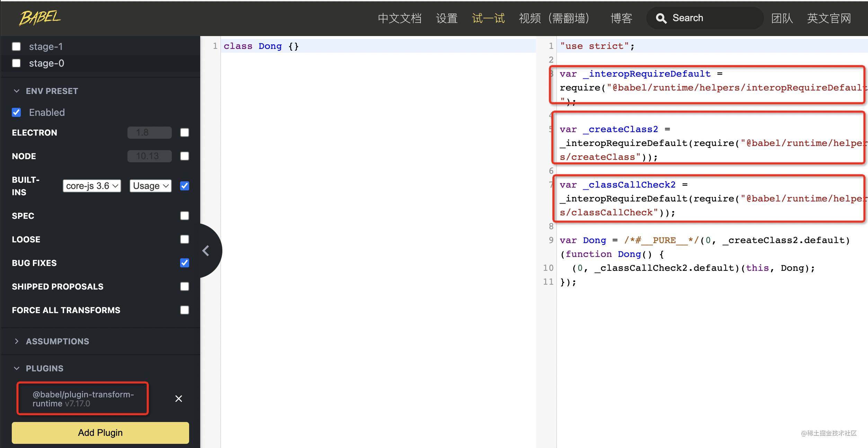Remove the plugin-transform-runtime plugin
Image resolution: width=868 pixels, height=448 pixels.
tap(178, 399)
